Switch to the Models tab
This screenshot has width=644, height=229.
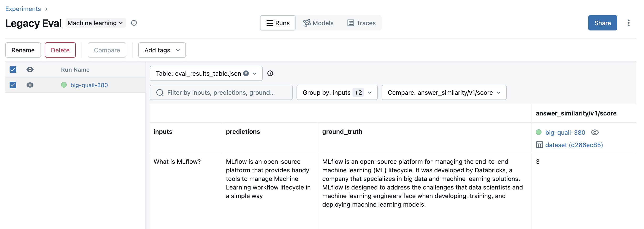click(x=318, y=23)
